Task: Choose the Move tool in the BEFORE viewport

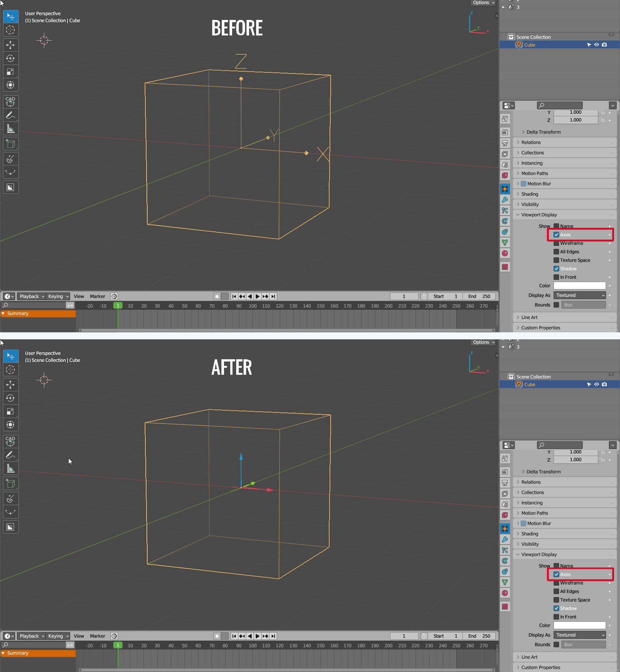Action: click(x=10, y=45)
